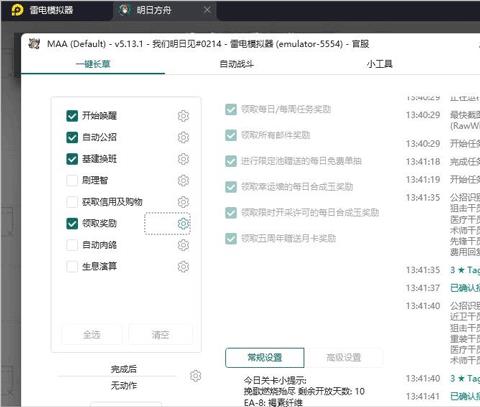The height and width of the screenshot is (407, 480).
Task: Click the 明日方舟 tab game icon
Action: pos(125,10)
